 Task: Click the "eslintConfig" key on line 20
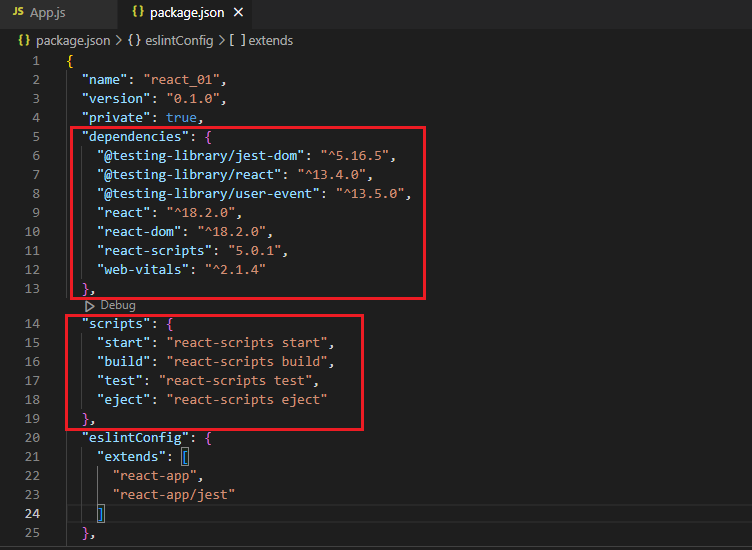135,438
